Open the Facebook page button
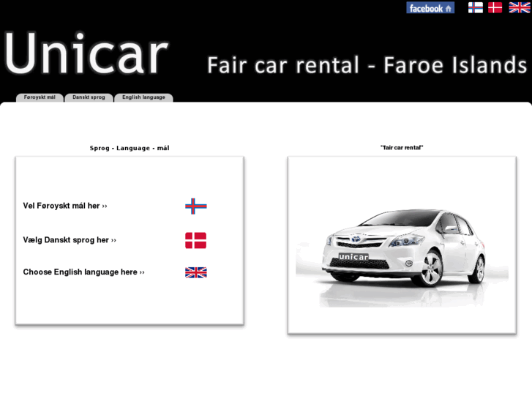The image size is (532, 399). (430, 8)
